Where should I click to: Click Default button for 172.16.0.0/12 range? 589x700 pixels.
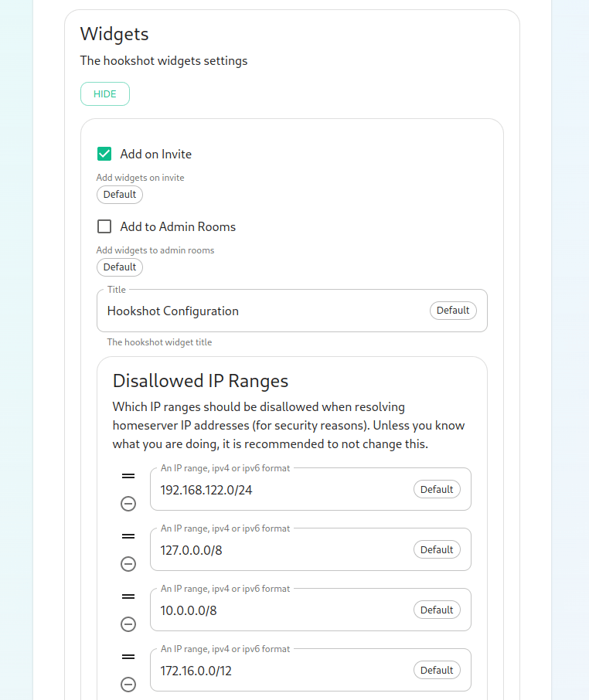coord(437,670)
